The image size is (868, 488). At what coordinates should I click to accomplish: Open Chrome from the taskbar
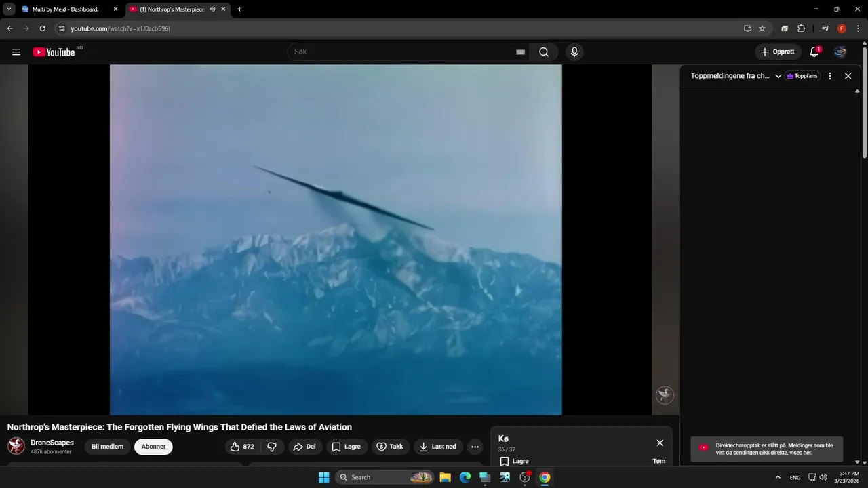click(x=545, y=477)
